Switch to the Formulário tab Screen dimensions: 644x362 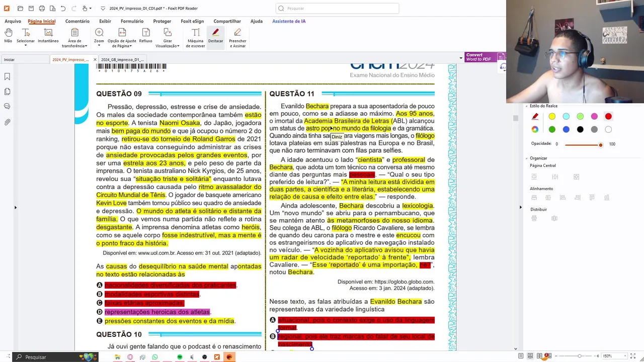coord(132,21)
